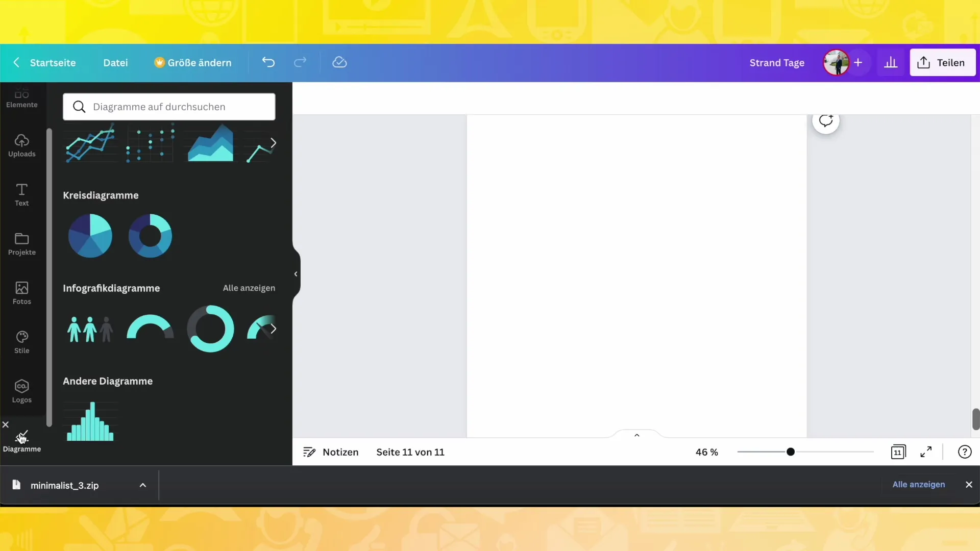Image resolution: width=980 pixels, height=551 pixels.
Task: Insert the half-circle gauge infographic chart
Action: (x=150, y=327)
